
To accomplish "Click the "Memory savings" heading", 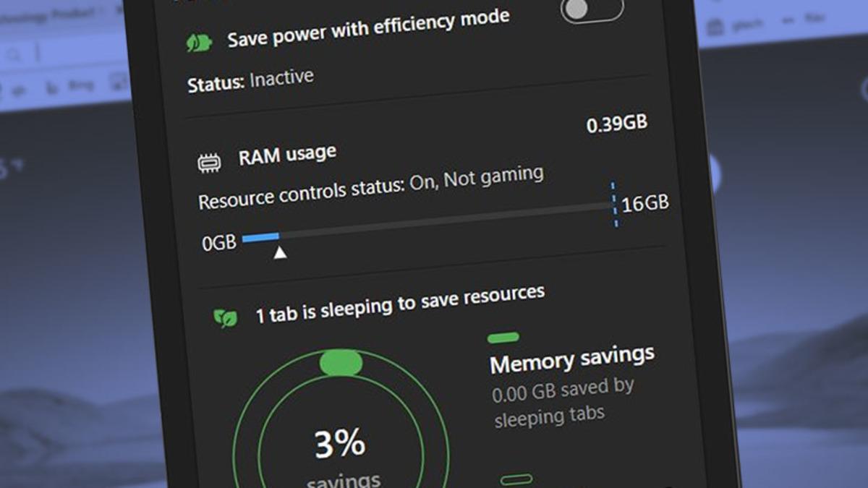I will pos(571,359).
